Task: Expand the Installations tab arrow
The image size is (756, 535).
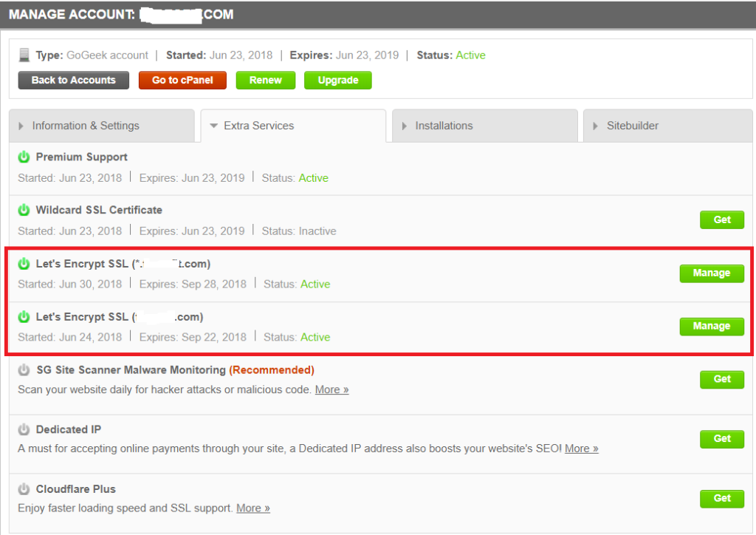Action: (405, 126)
